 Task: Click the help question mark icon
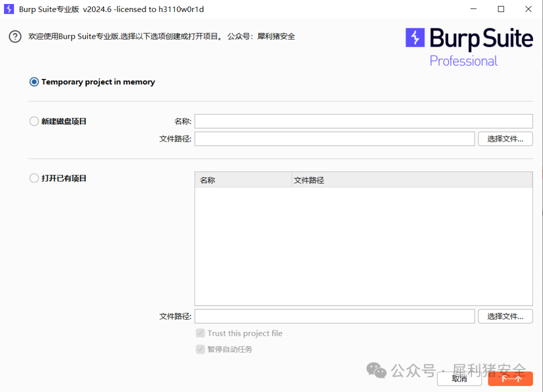[15, 36]
